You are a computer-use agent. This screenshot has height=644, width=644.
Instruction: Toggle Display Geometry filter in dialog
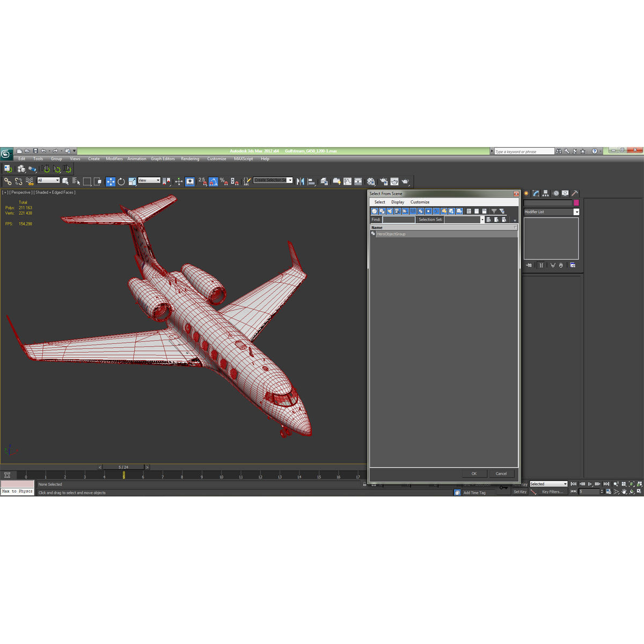tap(375, 211)
